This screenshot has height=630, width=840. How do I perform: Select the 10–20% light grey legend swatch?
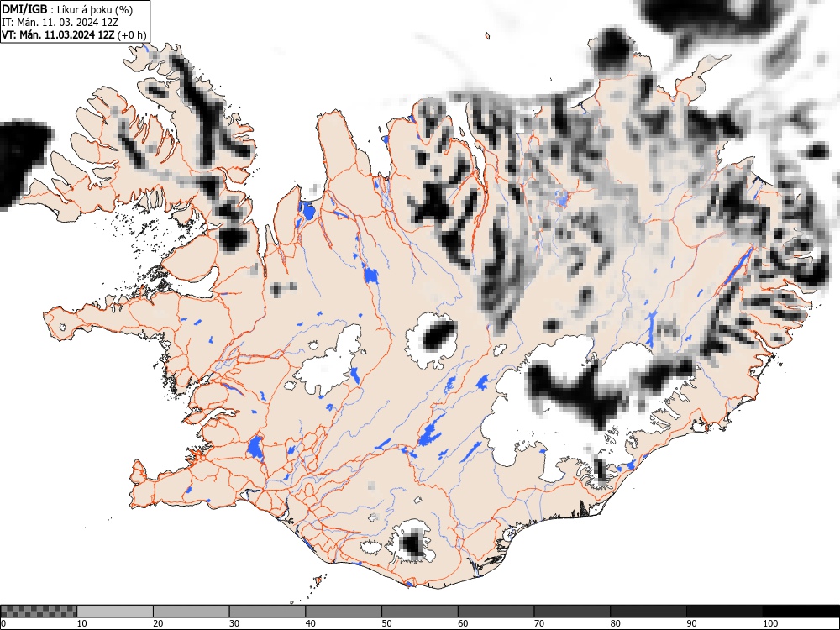(x=115, y=612)
